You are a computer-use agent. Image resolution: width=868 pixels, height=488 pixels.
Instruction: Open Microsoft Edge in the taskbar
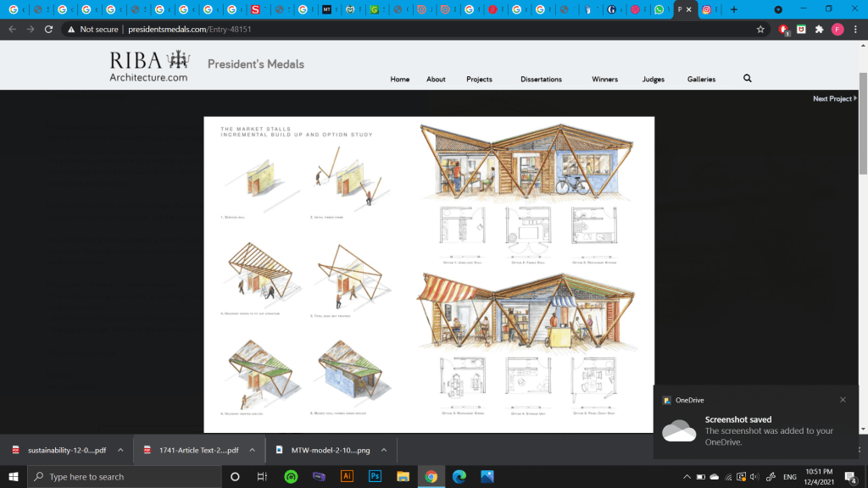[x=459, y=476]
